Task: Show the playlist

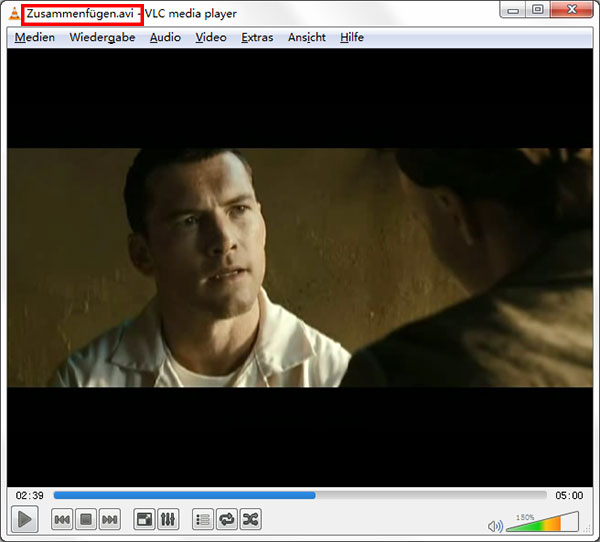Action: (203, 519)
